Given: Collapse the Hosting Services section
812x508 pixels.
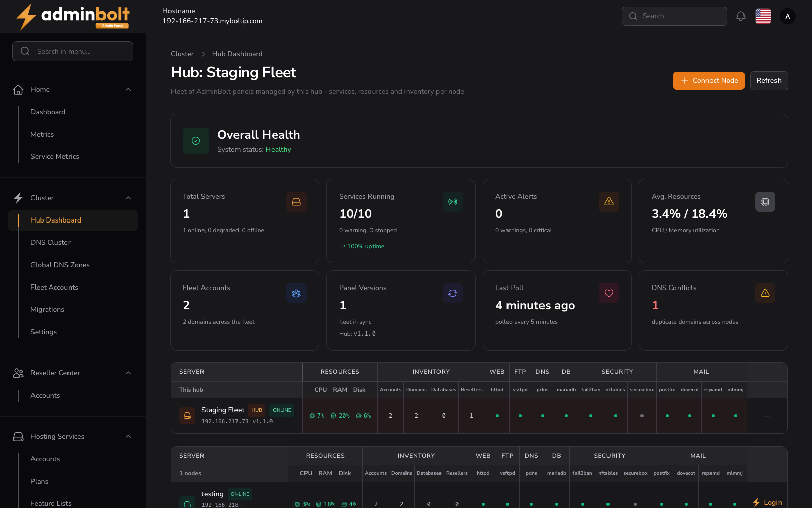Looking at the screenshot, I should pyautogui.click(x=128, y=437).
